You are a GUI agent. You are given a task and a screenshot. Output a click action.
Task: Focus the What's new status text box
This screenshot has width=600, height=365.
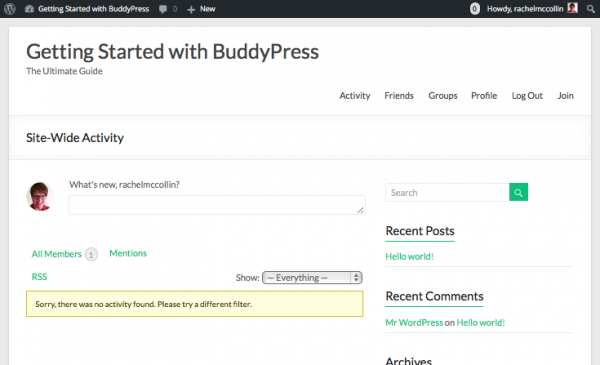[x=217, y=205]
